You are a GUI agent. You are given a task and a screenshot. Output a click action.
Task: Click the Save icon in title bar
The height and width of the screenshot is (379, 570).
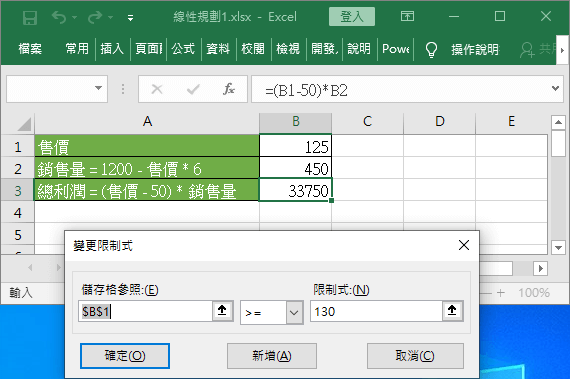30,17
